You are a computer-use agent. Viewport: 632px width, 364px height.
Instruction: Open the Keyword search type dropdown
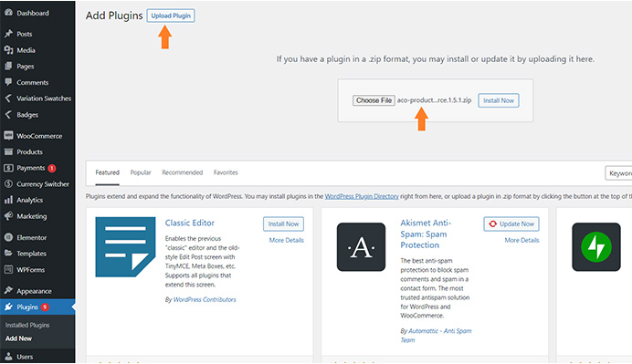click(618, 173)
